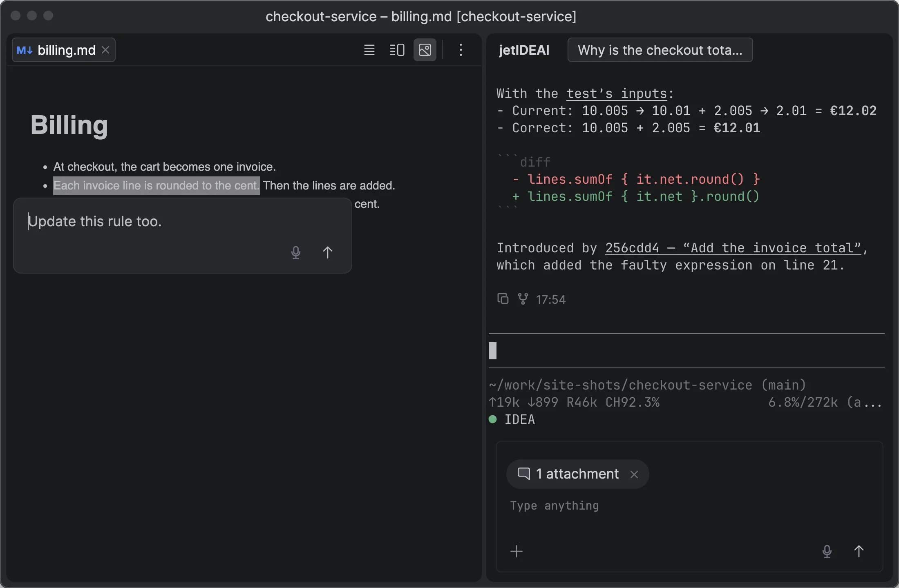Open the jetIDEAI tab

(x=524, y=50)
